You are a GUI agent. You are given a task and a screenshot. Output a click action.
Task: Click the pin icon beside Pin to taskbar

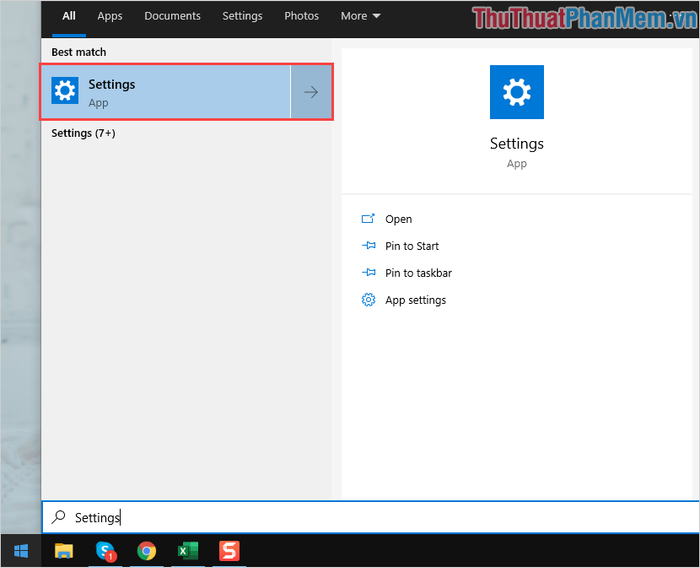368,272
